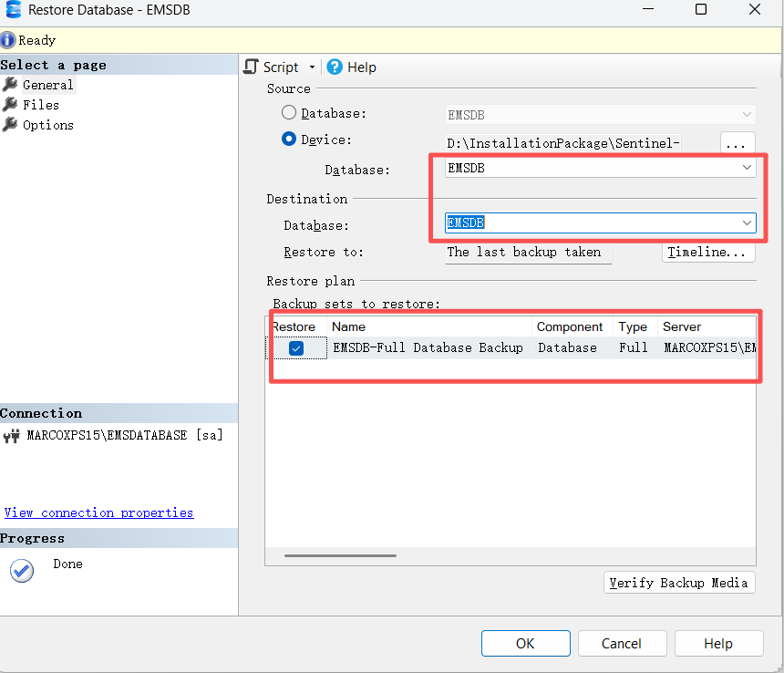Click the OK button
784x673 pixels.
pyautogui.click(x=525, y=643)
